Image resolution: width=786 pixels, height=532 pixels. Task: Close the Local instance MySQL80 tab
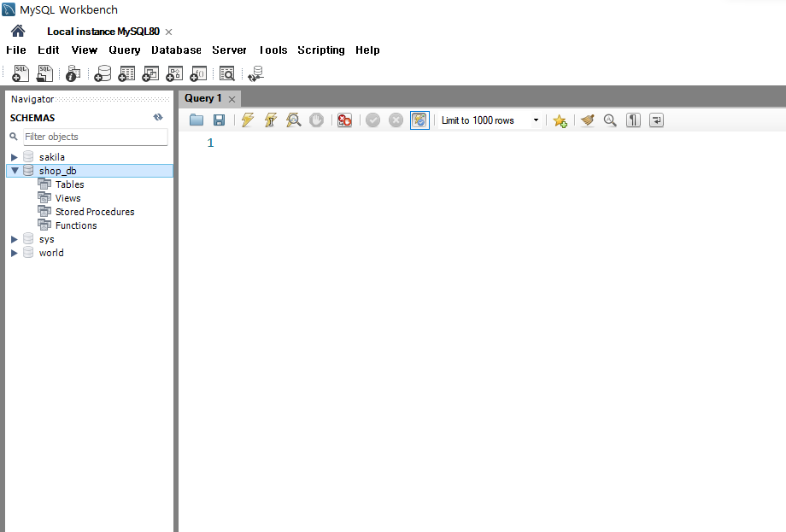(x=169, y=32)
